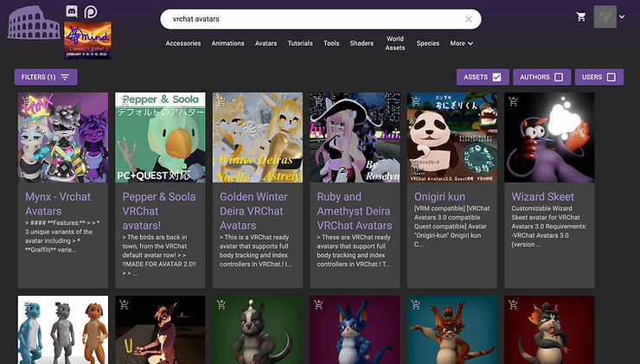Open the Avatars category
Image resolution: width=640 pixels, height=364 pixels.
[266, 43]
